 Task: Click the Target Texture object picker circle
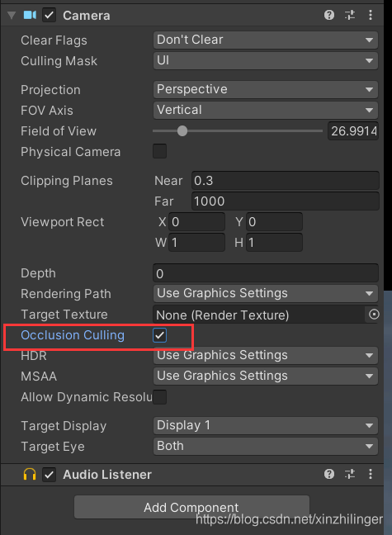pyautogui.click(x=374, y=315)
